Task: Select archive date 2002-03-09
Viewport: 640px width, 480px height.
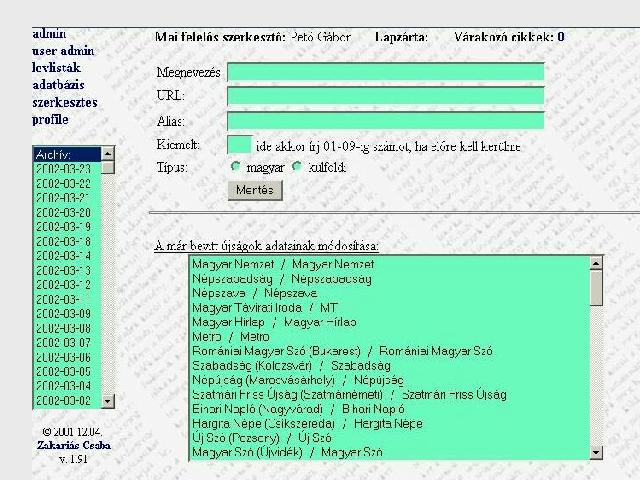Action: 67,314
